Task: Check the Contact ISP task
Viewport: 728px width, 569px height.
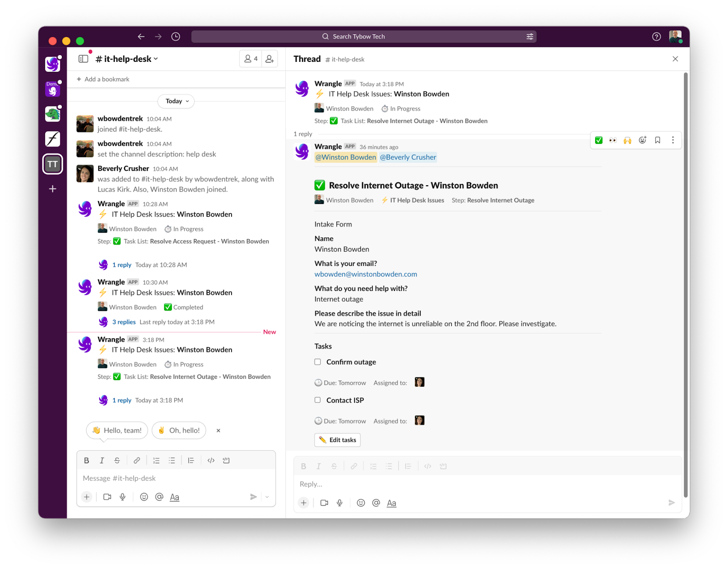Action: (318, 400)
